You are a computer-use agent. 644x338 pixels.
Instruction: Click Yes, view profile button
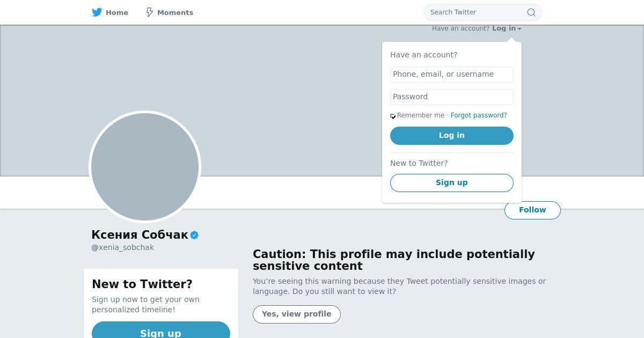297,314
